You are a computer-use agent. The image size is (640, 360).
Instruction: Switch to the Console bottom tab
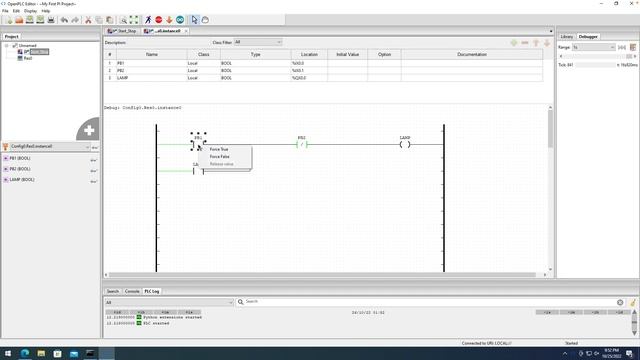132,291
